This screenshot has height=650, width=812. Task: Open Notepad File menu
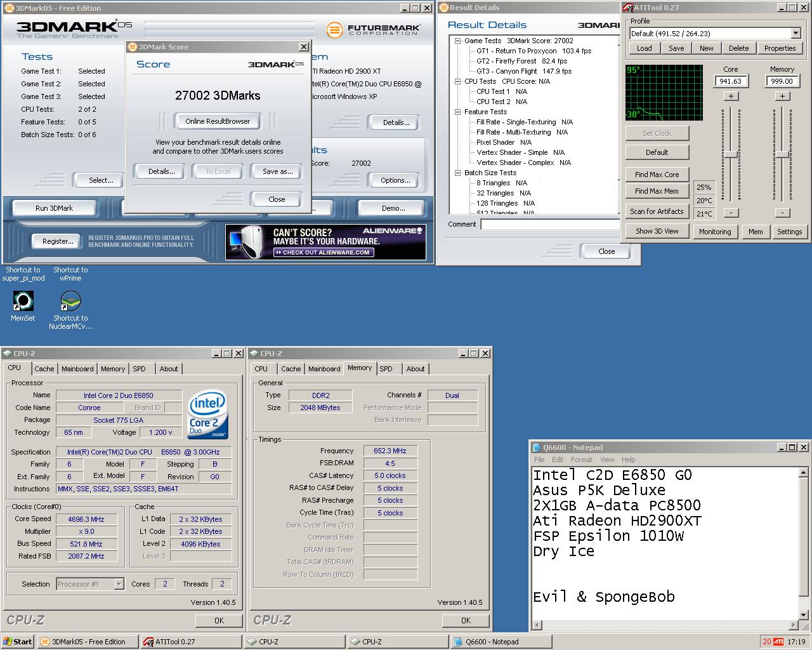(x=539, y=460)
